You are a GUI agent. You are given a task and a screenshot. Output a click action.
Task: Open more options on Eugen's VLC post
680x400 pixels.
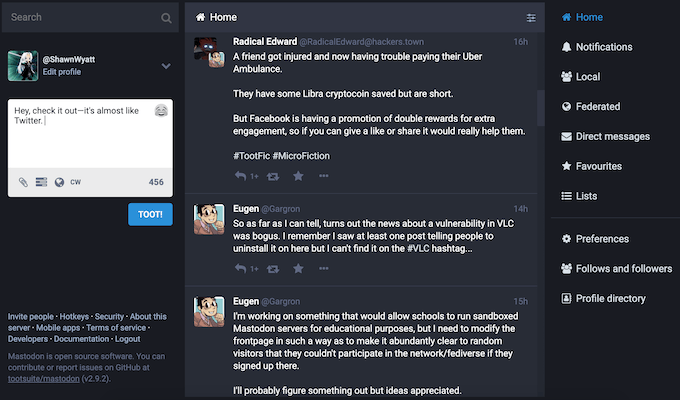pos(324,269)
